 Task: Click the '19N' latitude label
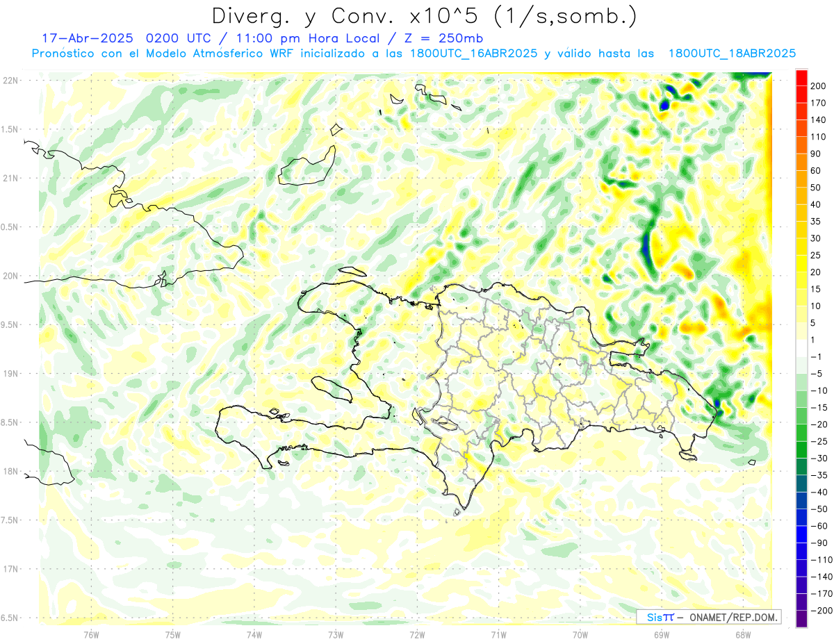click(x=10, y=374)
